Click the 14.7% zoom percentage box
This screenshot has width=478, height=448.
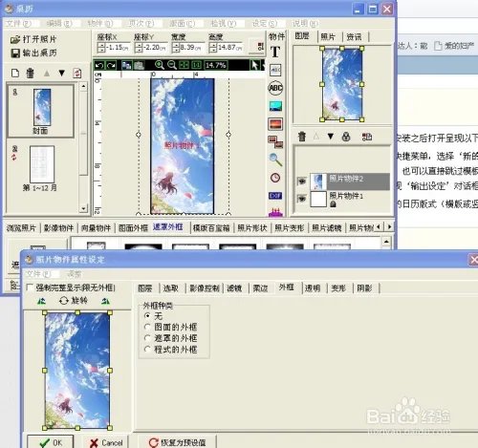click(216, 65)
